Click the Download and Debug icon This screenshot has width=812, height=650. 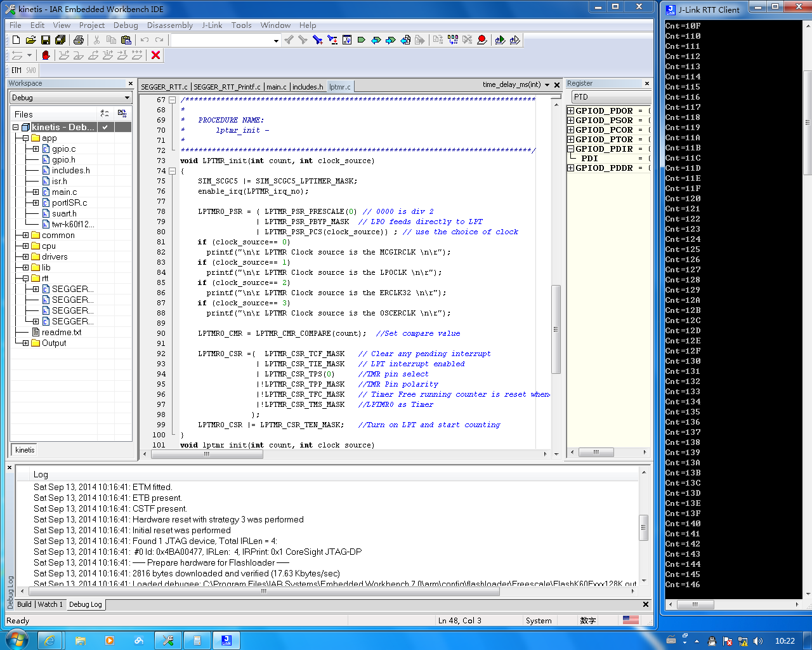tap(500, 40)
